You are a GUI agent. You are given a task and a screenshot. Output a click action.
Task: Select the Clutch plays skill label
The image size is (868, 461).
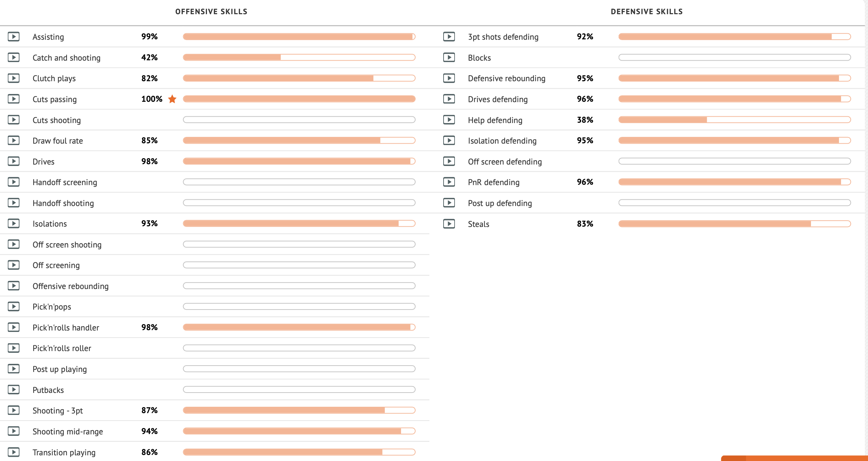click(54, 78)
